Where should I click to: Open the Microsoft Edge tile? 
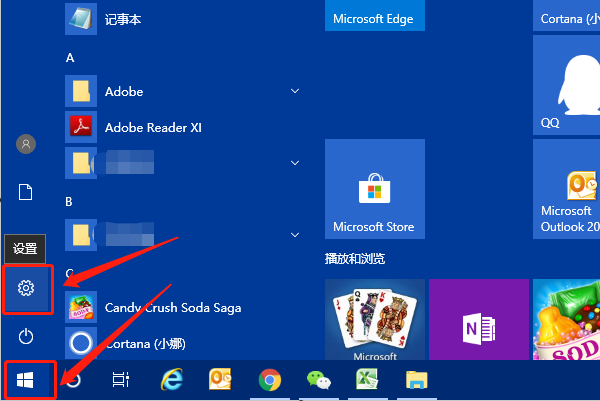coord(375,15)
